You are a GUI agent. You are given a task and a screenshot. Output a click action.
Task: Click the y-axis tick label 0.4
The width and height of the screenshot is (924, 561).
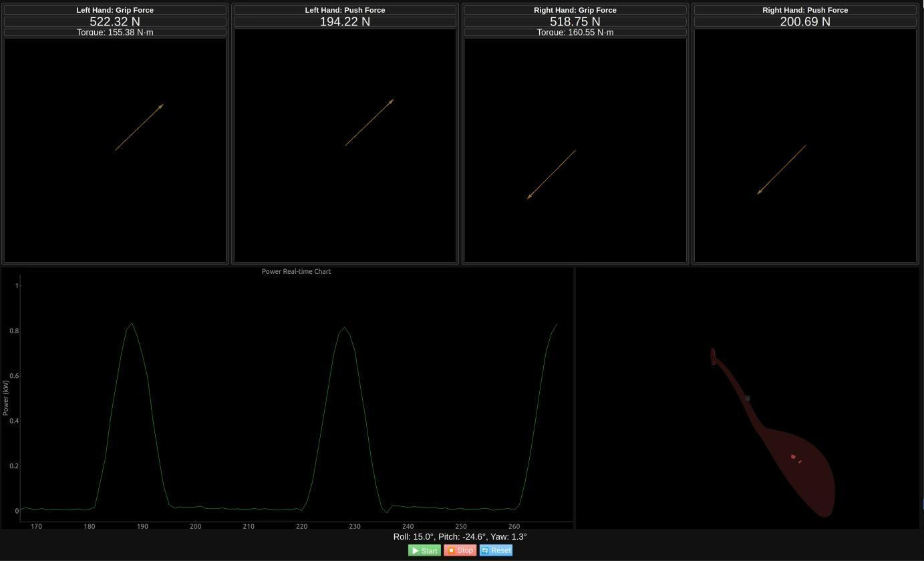point(14,421)
